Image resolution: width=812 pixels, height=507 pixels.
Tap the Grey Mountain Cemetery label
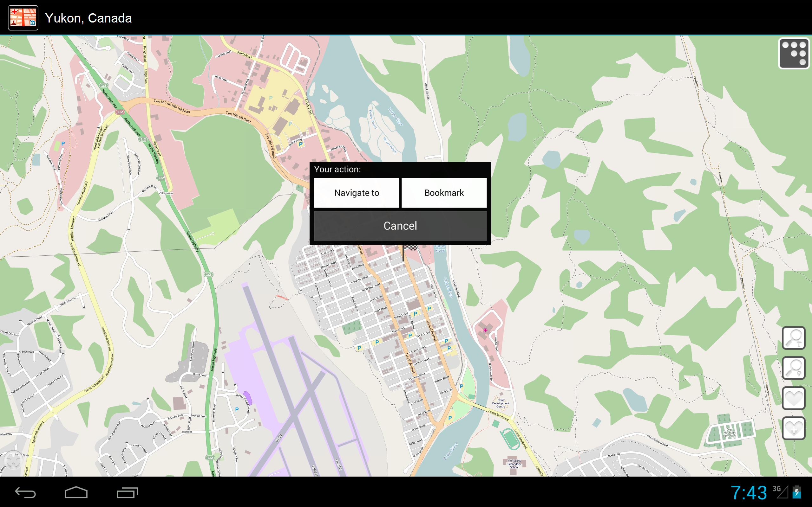[x=730, y=433]
